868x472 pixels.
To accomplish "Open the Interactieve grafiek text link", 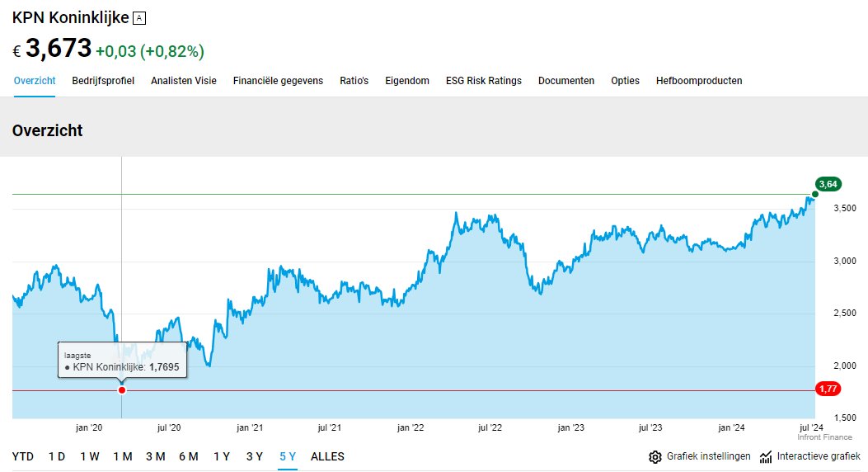I will (819, 456).
